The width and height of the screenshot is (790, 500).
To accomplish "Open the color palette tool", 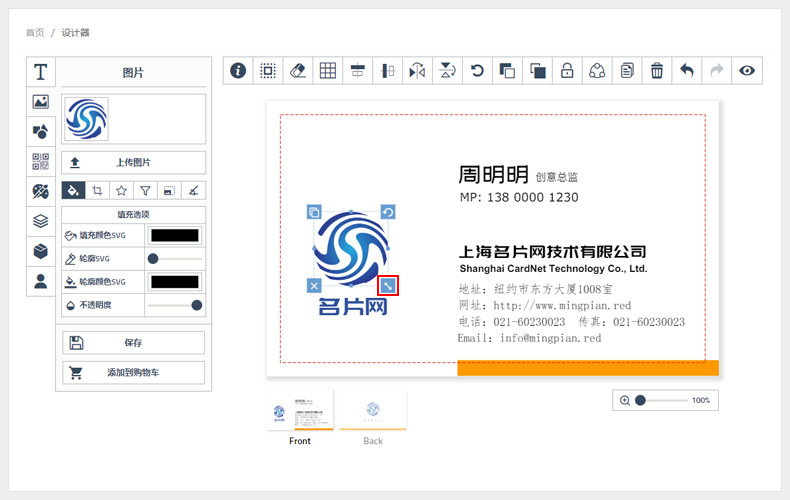I will 41,191.
